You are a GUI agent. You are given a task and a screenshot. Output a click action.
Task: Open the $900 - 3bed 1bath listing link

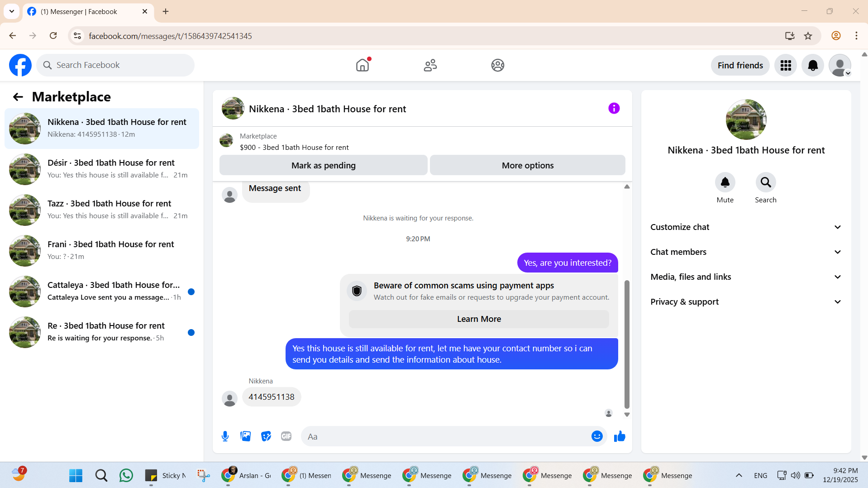[294, 148]
